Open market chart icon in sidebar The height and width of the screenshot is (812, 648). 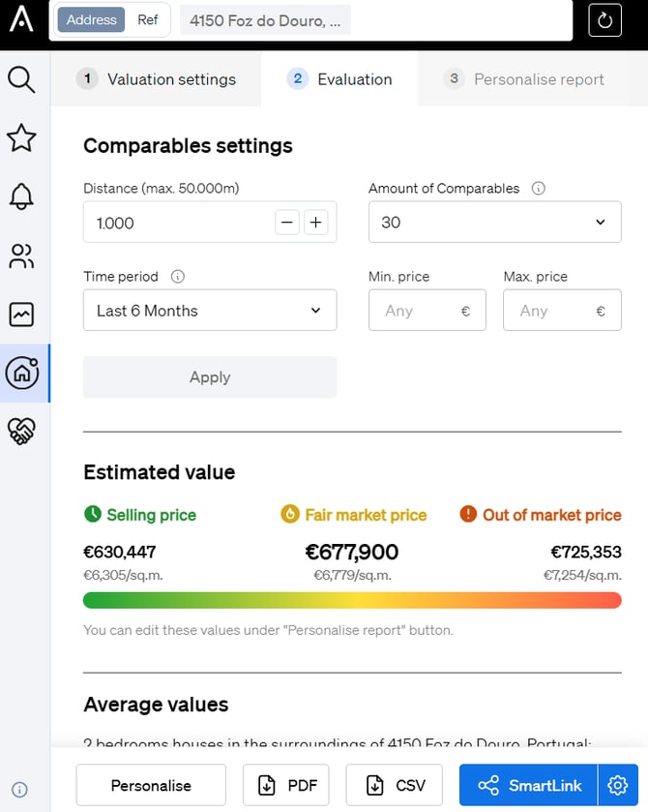pyautogui.click(x=21, y=315)
